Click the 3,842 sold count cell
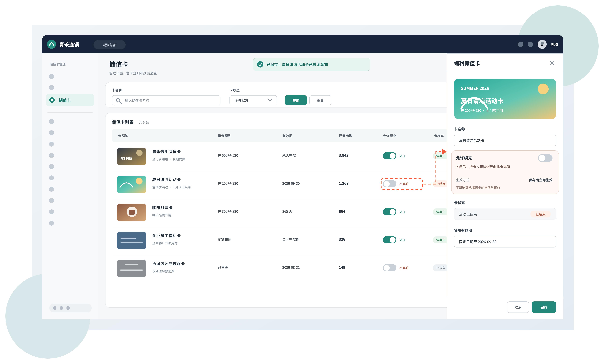 (x=343, y=155)
